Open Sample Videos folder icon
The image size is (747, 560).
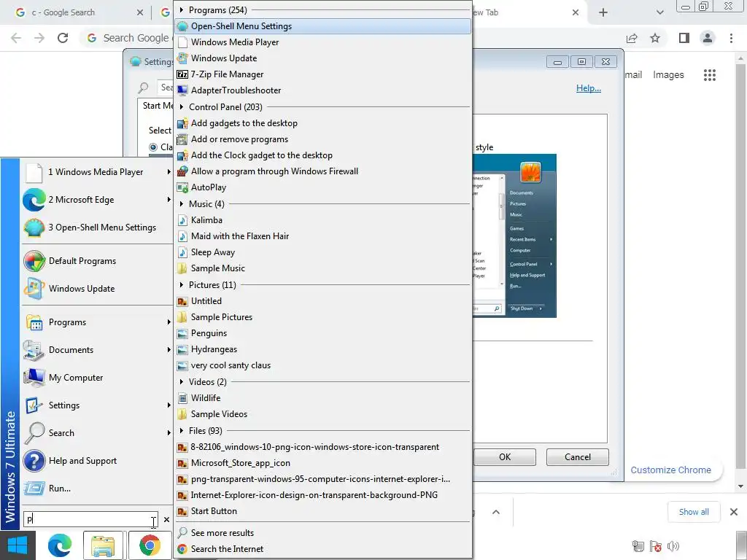coord(182,414)
